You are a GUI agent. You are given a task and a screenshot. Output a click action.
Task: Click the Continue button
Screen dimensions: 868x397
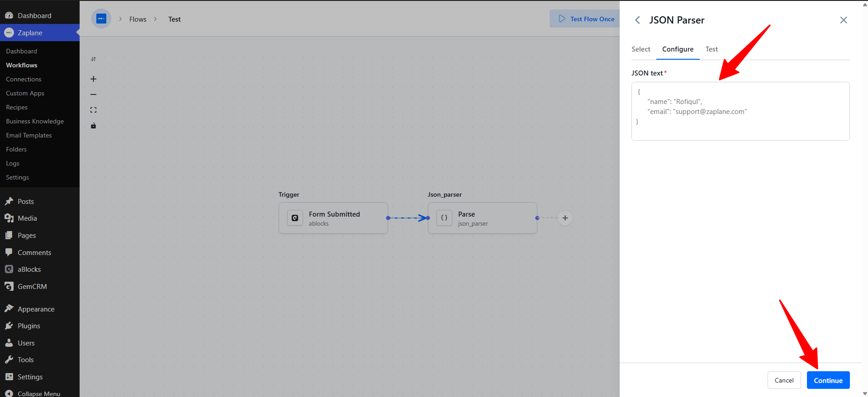click(828, 380)
